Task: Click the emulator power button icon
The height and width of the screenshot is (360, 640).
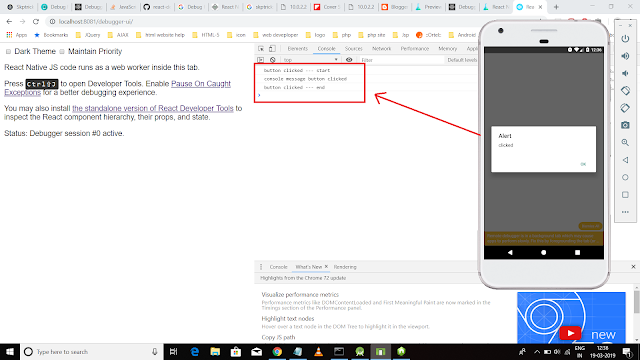Action: (x=625, y=39)
